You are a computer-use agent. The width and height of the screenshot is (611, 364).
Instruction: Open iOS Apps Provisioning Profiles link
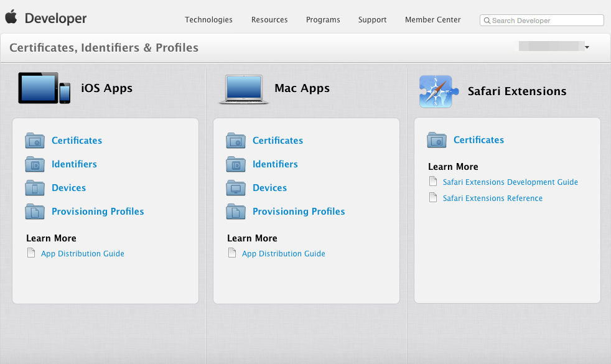coord(98,212)
